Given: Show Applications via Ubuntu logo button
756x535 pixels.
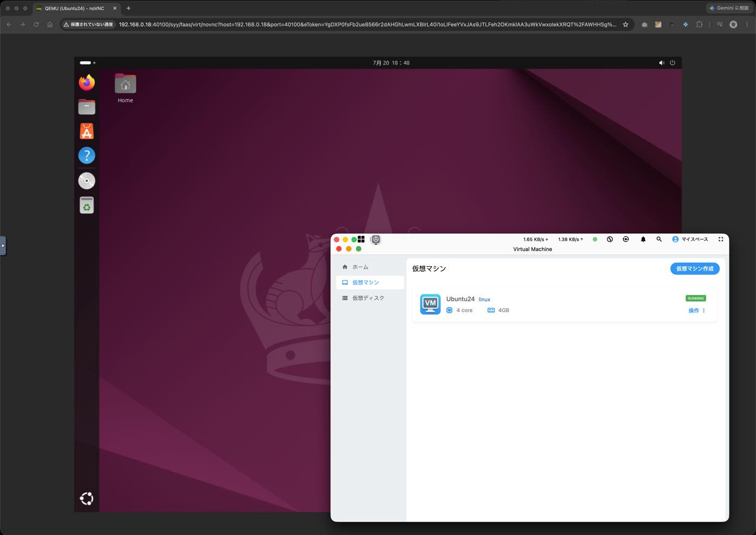Looking at the screenshot, I should [x=86, y=498].
